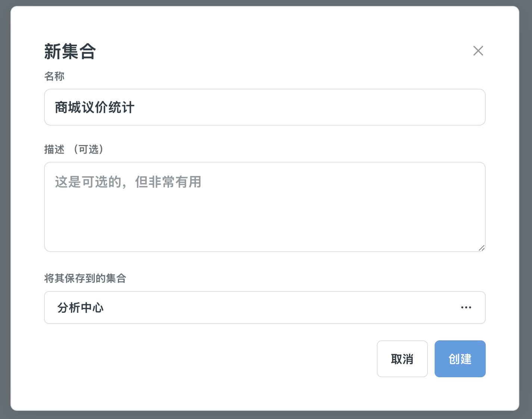The width and height of the screenshot is (532, 419).
Task: Click the description box resize handle
Action: (x=481, y=248)
